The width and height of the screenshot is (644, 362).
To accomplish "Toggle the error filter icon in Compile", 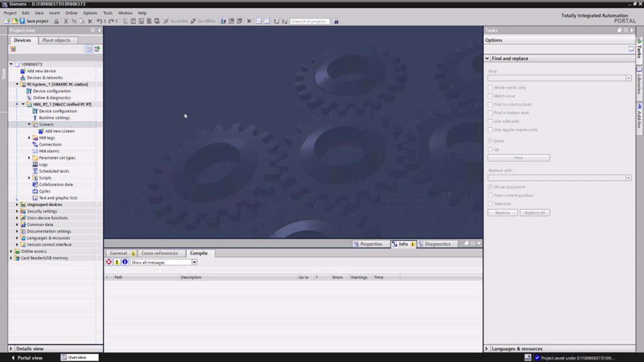I will point(109,262).
